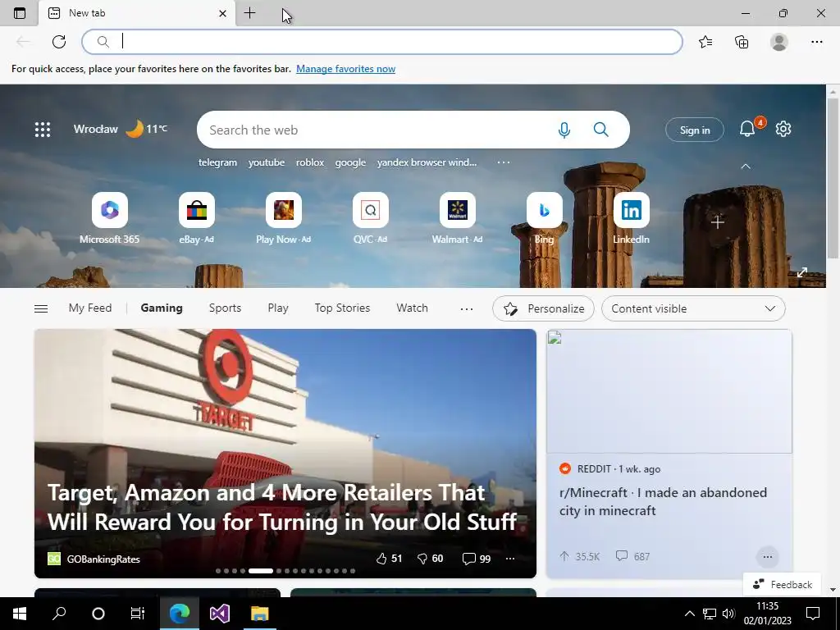The image size is (840, 630).
Task: Open the r/Minecraft abandoned city post
Action: click(x=663, y=501)
